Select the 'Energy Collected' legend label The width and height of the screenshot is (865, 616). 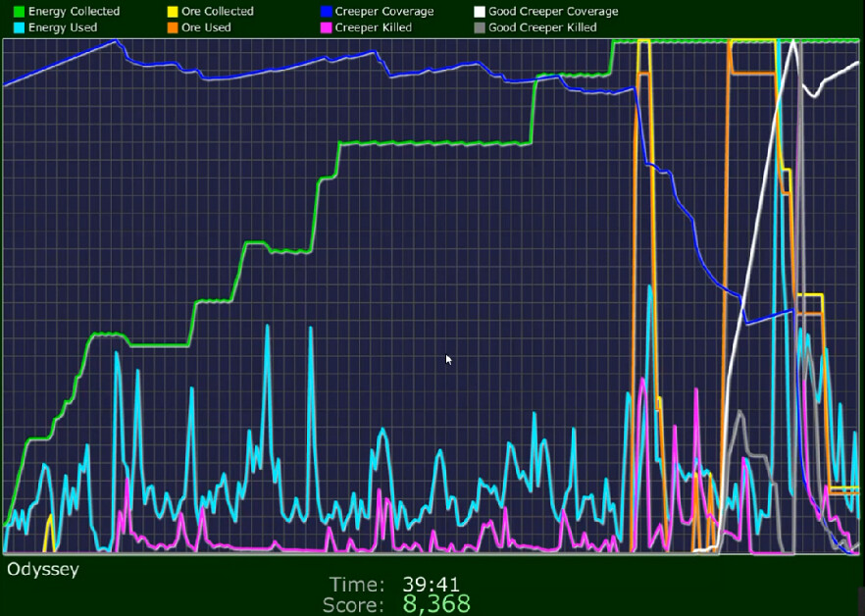tap(74, 12)
